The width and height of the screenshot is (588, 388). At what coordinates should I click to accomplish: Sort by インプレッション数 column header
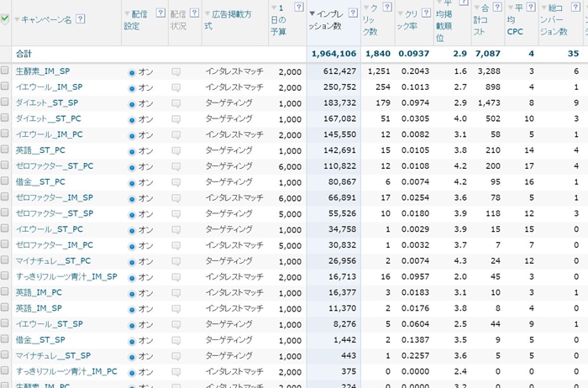[x=326, y=20]
